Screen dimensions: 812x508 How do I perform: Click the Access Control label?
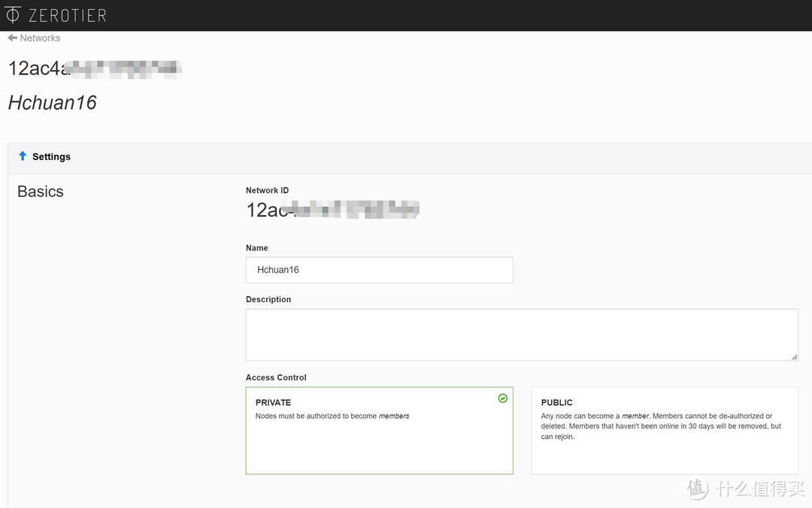pos(276,377)
